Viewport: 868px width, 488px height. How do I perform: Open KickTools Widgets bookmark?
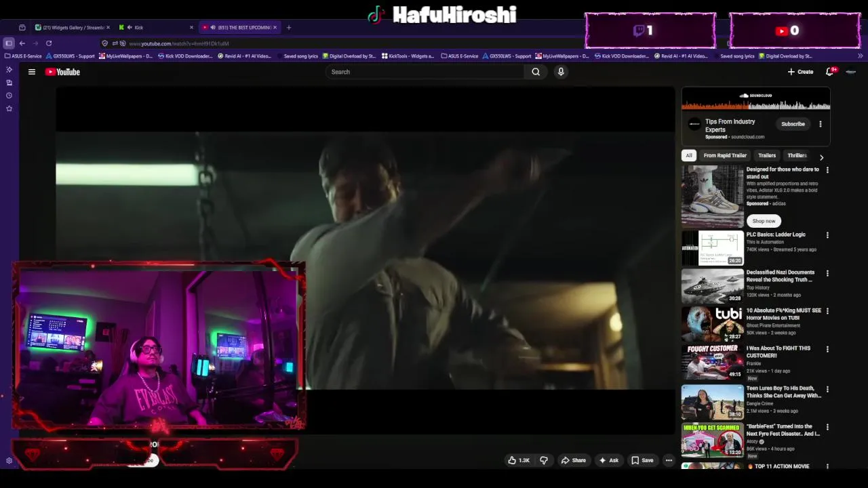coord(408,56)
